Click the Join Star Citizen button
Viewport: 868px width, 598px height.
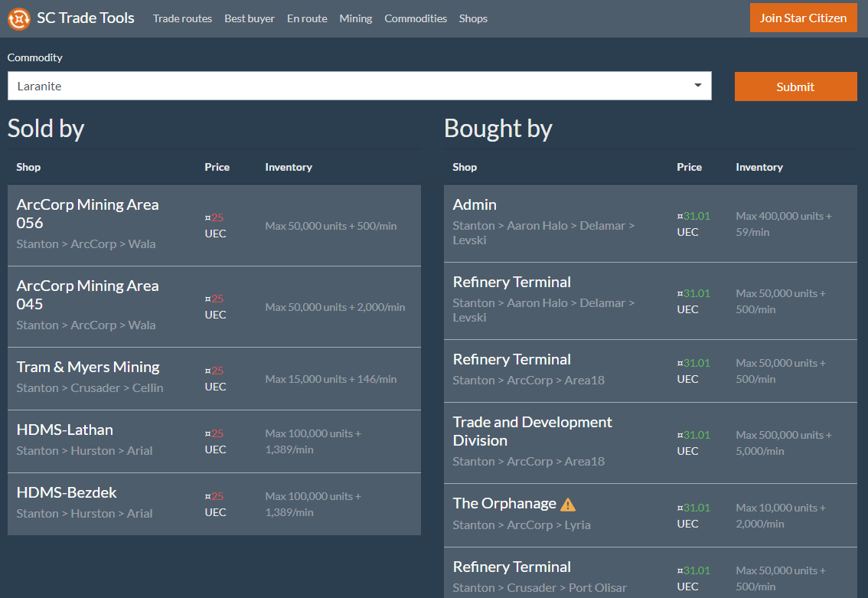click(x=803, y=18)
